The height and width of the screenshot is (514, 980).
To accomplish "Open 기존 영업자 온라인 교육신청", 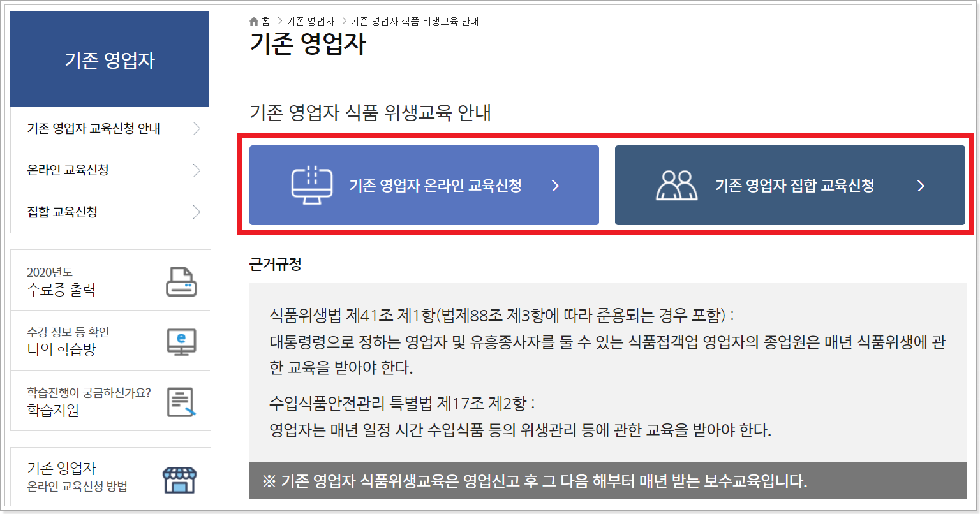I will (424, 185).
